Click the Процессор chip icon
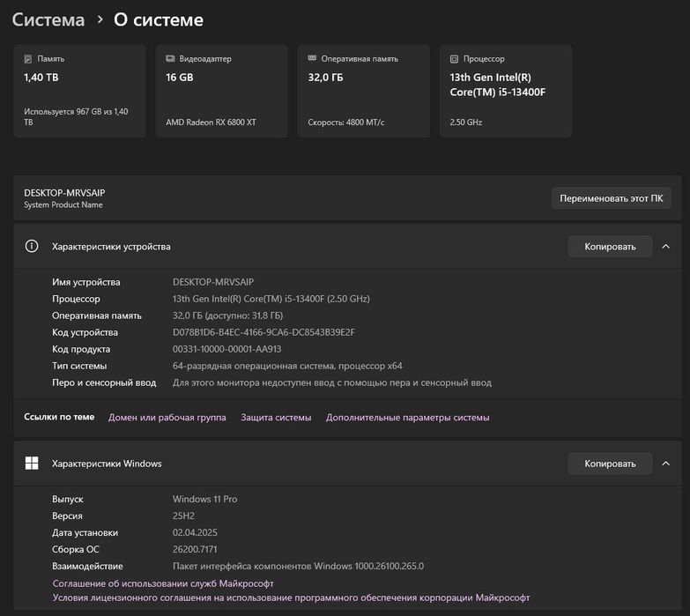 click(x=454, y=59)
